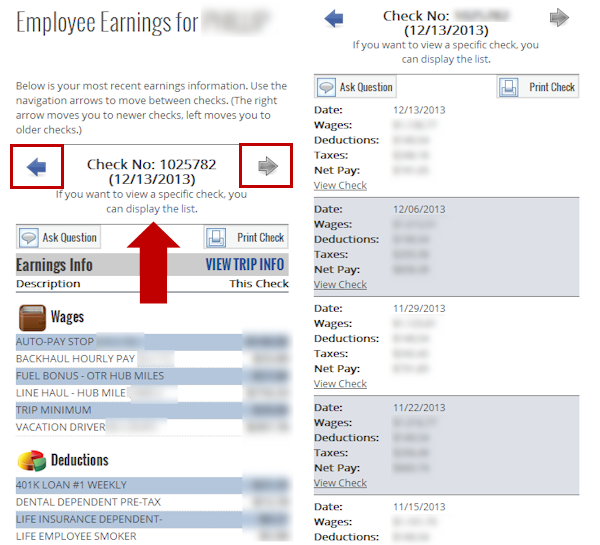This screenshot has height=545, width=600.
Task: Click the blue left arrow beside Check No: 1025782
Action: 37,166
